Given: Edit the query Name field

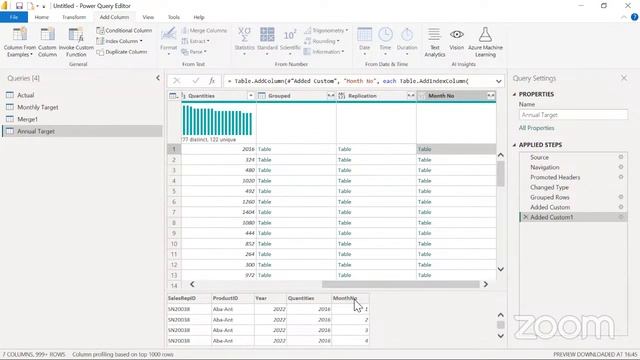Looking at the screenshot, I should pyautogui.click(x=573, y=115).
